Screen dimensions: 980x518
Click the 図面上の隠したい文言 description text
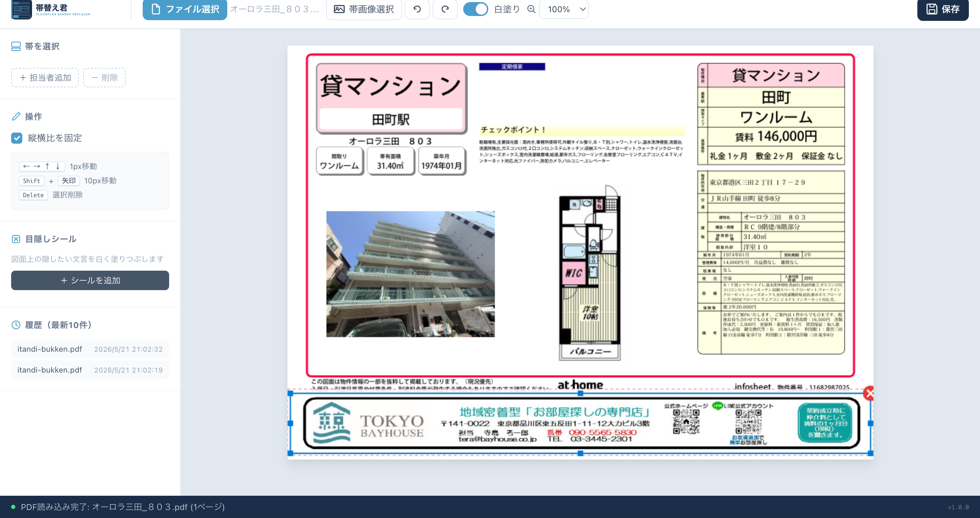[x=87, y=259]
